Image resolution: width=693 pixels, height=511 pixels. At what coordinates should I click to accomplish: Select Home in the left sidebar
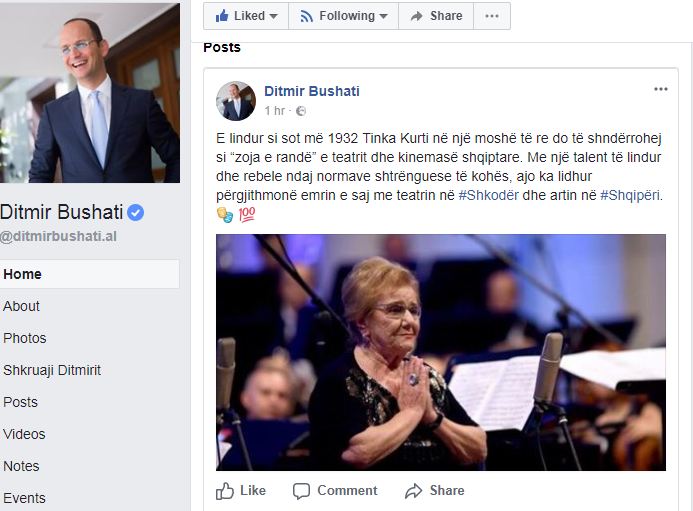click(22, 274)
